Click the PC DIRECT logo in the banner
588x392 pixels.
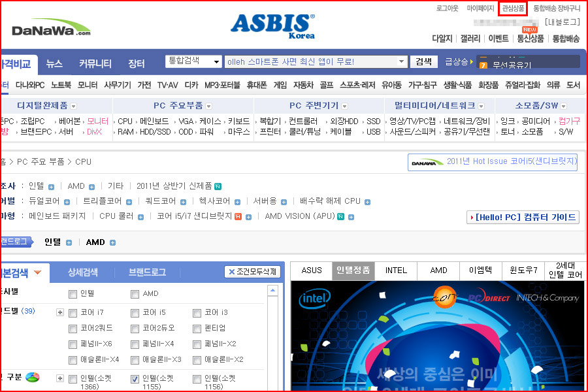coord(489,297)
